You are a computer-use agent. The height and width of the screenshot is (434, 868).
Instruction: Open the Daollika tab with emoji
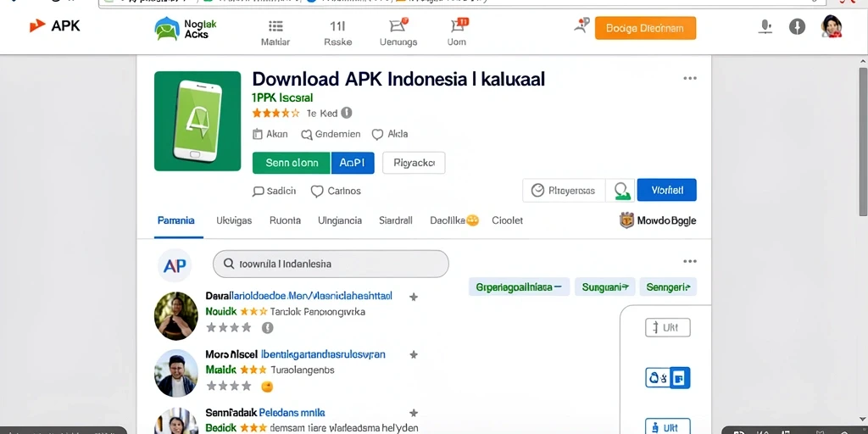coord(454,220)
